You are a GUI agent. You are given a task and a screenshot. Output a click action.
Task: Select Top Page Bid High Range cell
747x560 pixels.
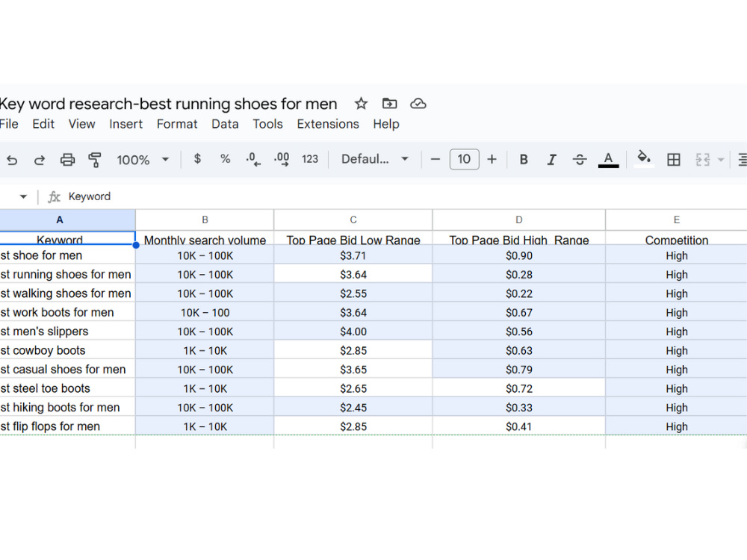pyautogui.click(x=519, y=238)
